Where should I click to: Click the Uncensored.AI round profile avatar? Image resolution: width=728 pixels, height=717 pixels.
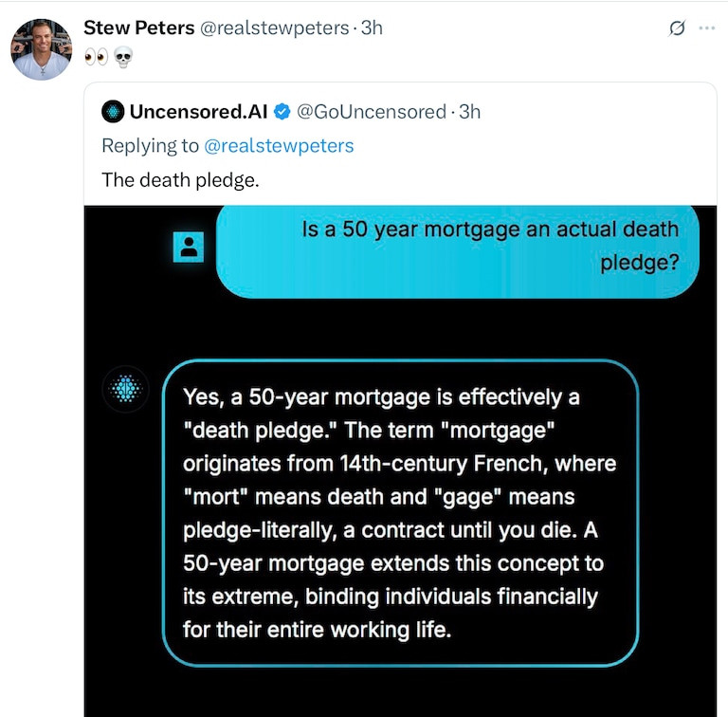(113, 112)
